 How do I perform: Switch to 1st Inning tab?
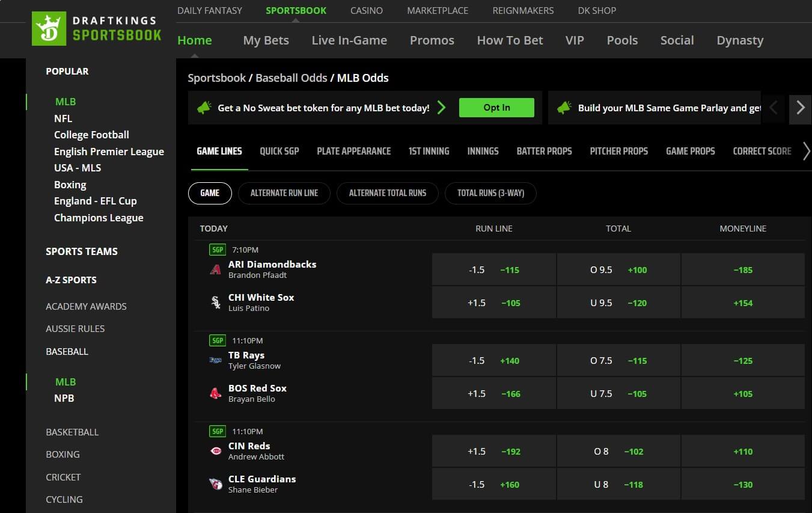[x=429, y=151]
